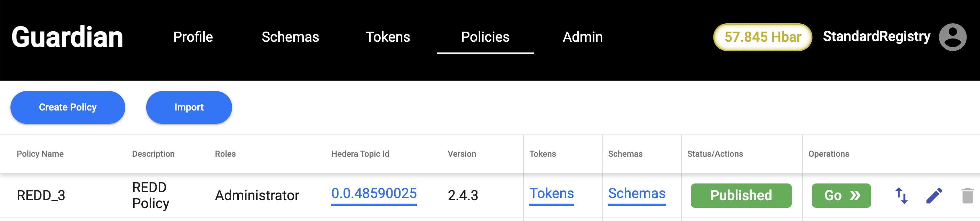This screenshot has height=221, width=980.
Task: Open the Profile menu item
Action: (193, 37)
